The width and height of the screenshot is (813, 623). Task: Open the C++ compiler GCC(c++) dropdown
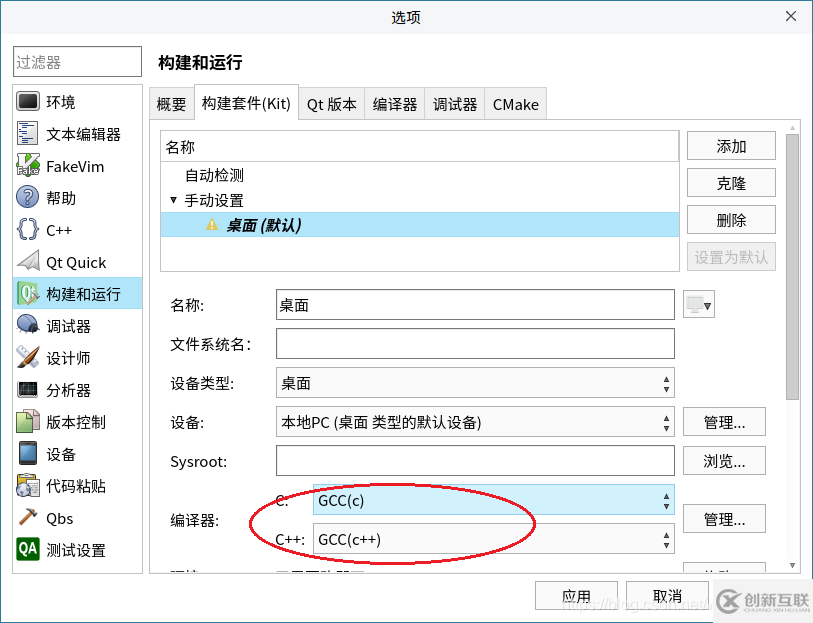(x=494, y=539)
